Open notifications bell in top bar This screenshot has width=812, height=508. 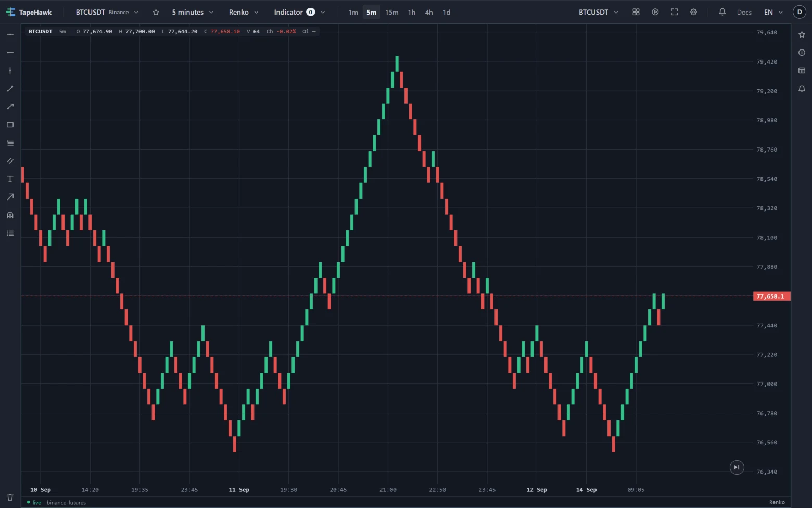point(722,12)
